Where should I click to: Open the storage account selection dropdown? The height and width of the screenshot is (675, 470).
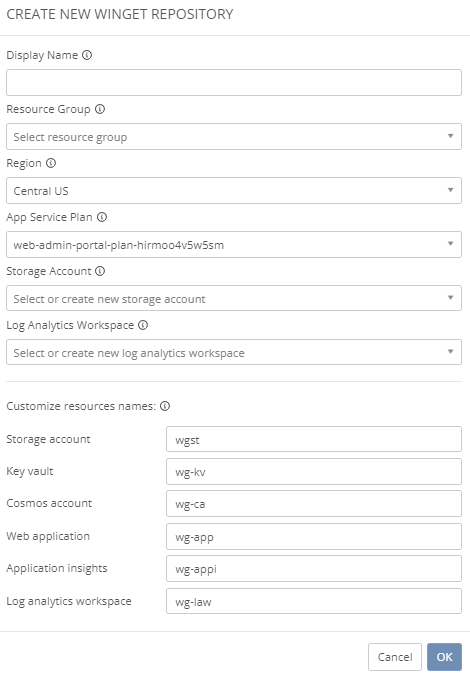point(234,298)
